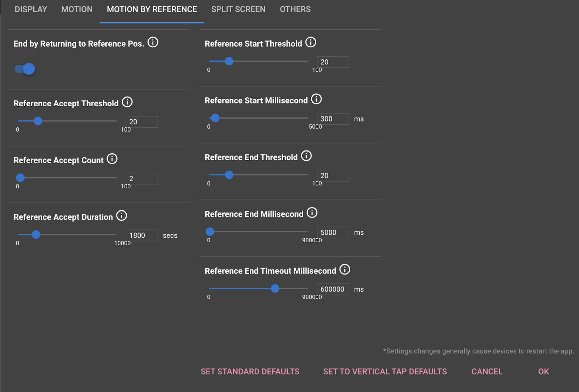
Task: Confirm settings with OK button
Action: tap(543, 371)
